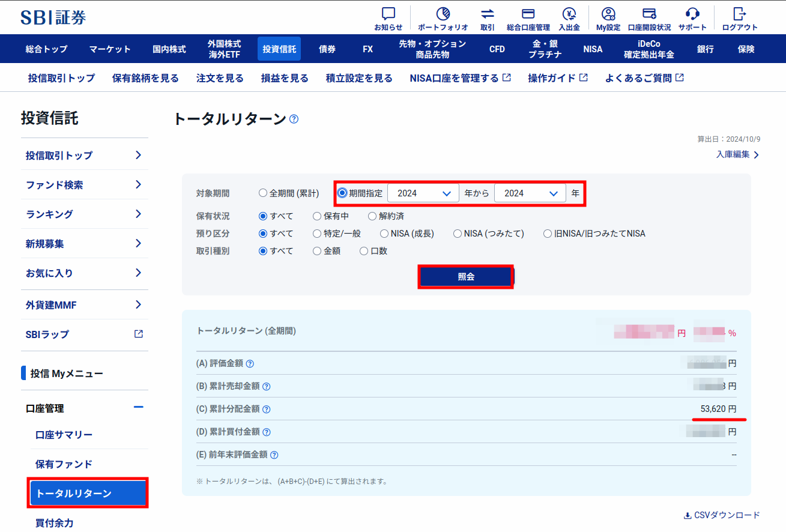Open the お知らせ notifications icon

click(388, 14)
